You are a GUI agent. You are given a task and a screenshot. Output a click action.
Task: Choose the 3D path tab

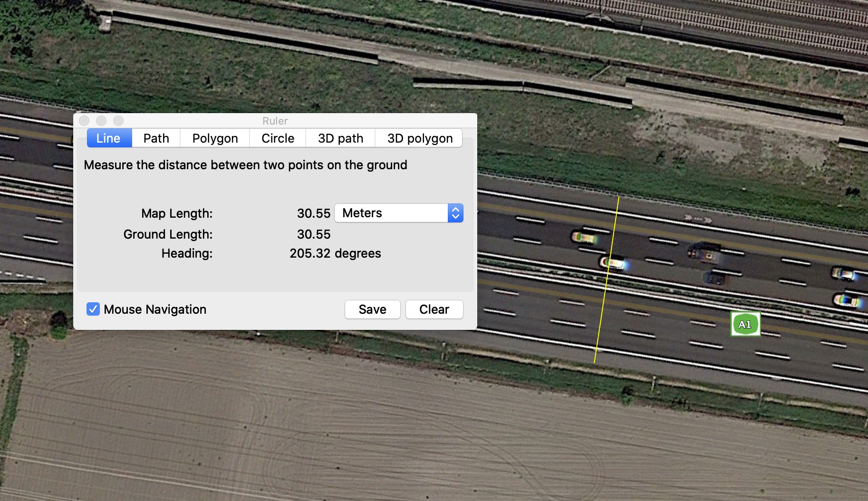click(x=340, y=138)
